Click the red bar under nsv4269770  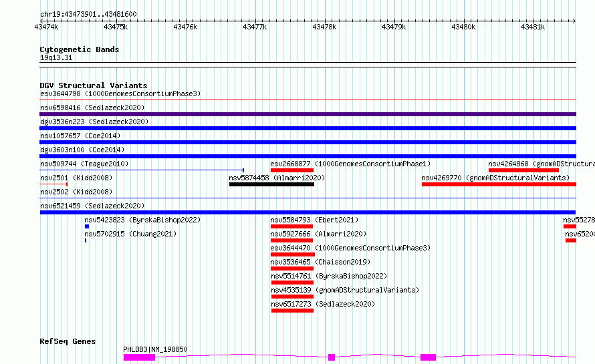(x=499, y=184)
